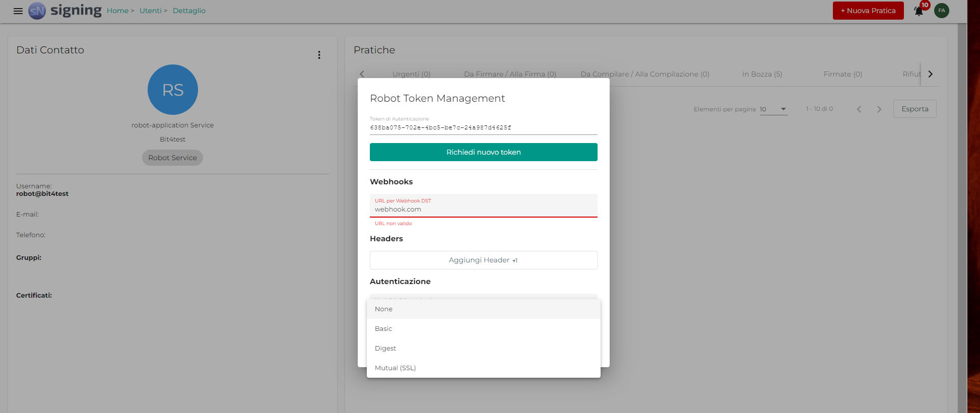Switch to the In Bozza tab
The height and width of the screenshot is (413, 980).
pyautogui.click(x=762, y=74)
